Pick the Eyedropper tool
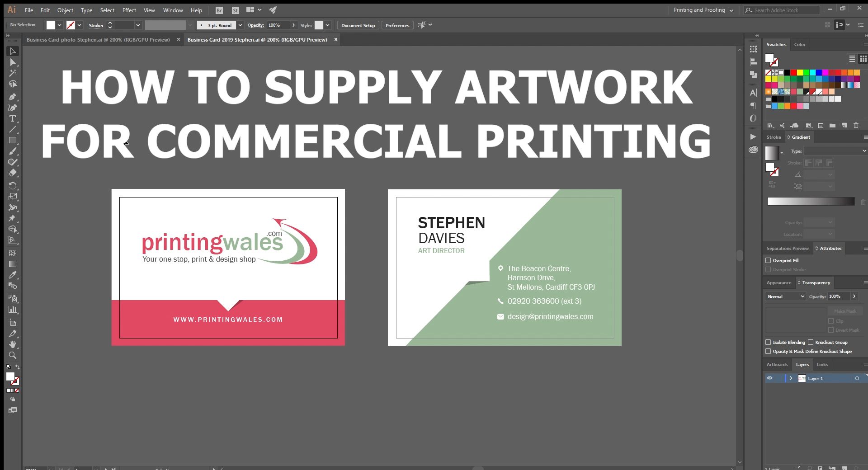This screenshot has width=868, height=470. point(13,275)
